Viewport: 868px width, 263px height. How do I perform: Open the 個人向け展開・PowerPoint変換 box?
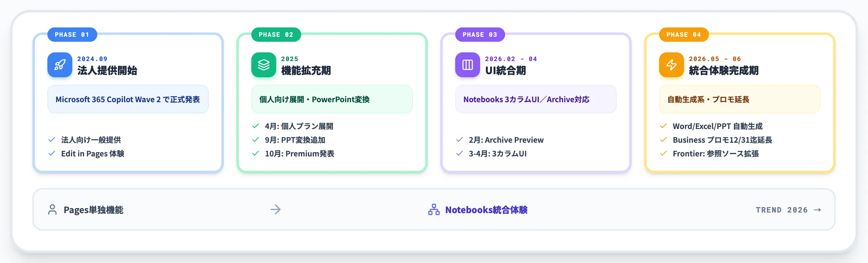pyautogui.click(x=332, y=99)
